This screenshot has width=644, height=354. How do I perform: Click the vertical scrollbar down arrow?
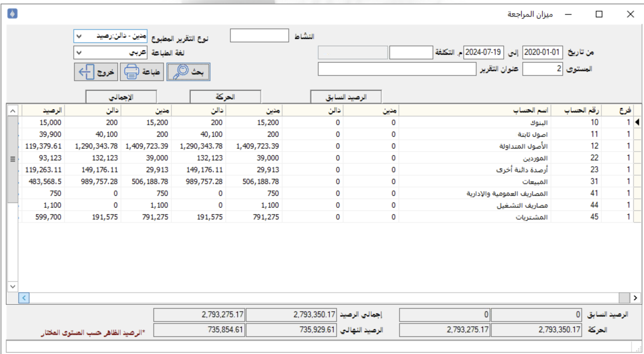[x=12, y=286]
